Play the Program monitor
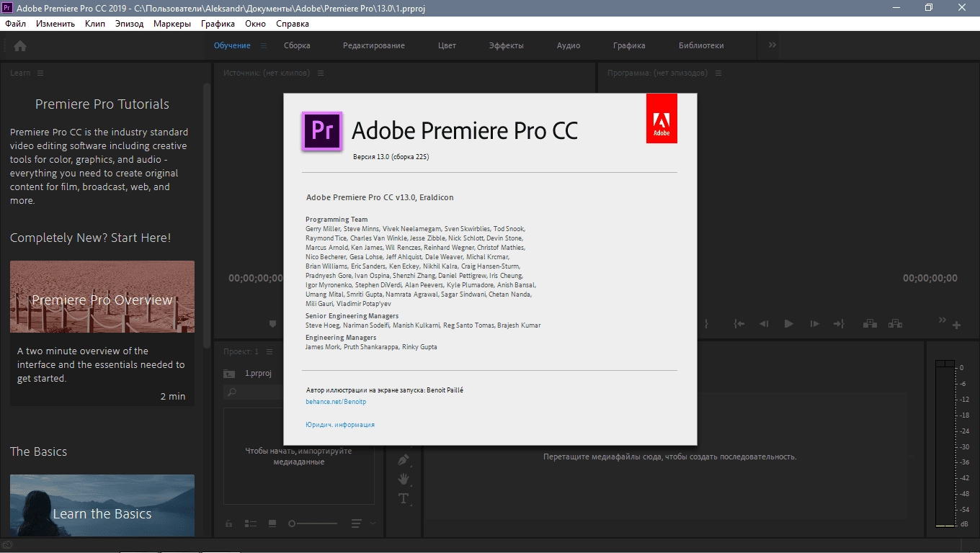 pyautogui.click(x=789, y=324)
